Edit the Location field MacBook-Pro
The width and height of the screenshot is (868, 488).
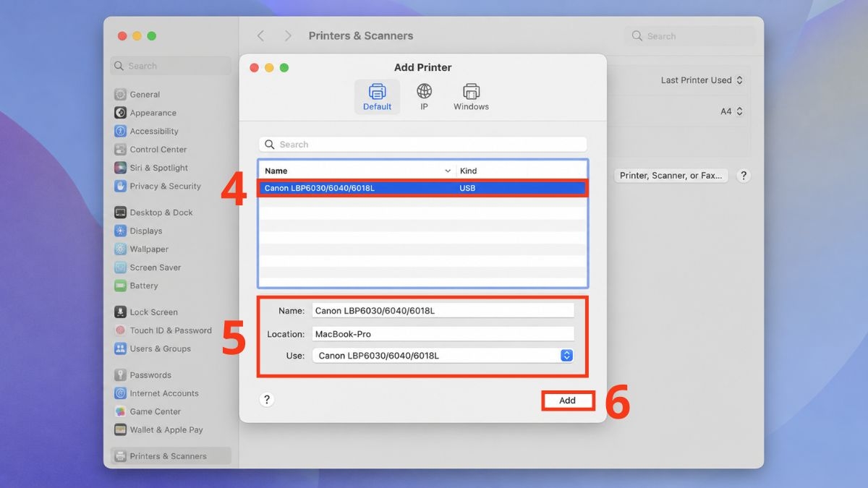[443, 334]
